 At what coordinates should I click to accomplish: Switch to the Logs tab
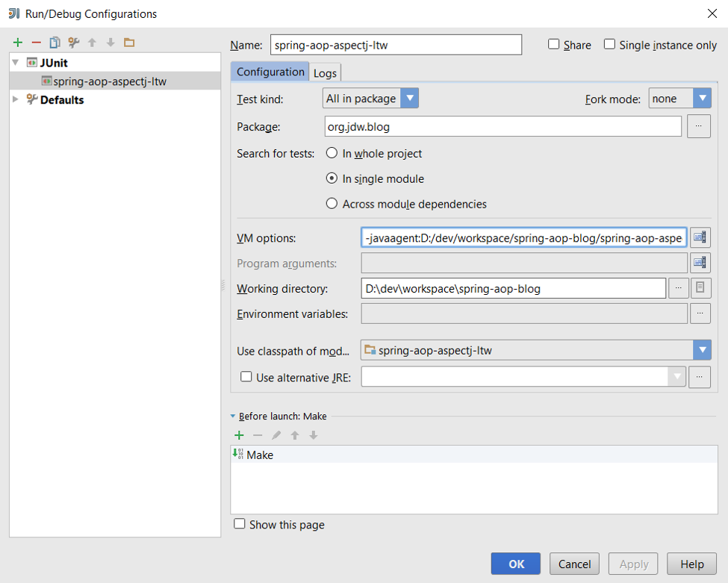click(325, 73)
